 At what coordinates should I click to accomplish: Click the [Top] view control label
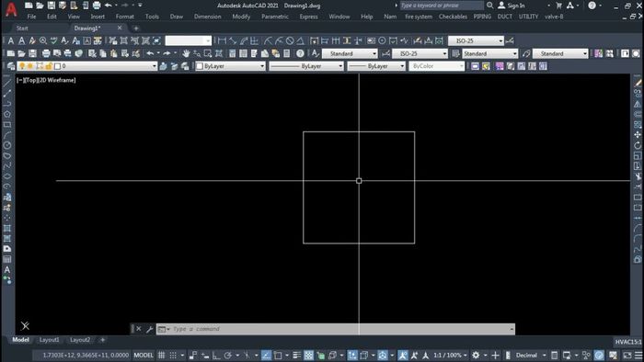30,80
